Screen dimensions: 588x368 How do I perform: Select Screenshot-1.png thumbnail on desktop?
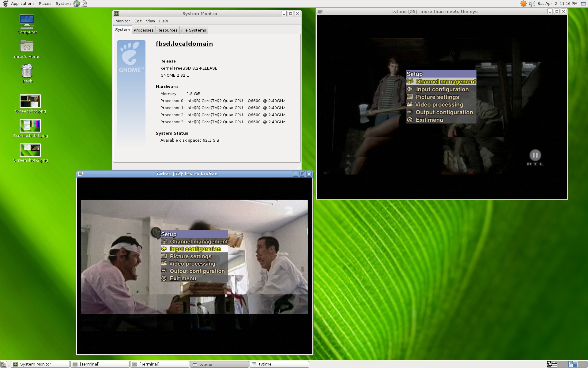[x=30, y=126]
